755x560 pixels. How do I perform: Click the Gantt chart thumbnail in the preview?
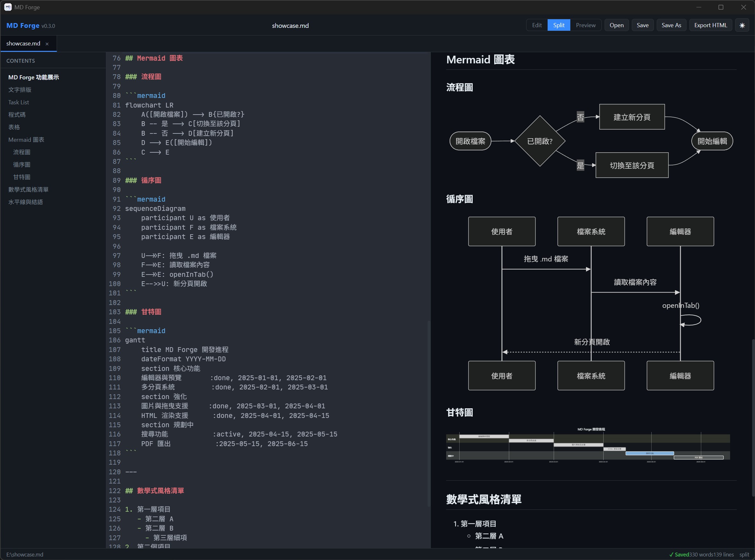(x=588, y=445)
